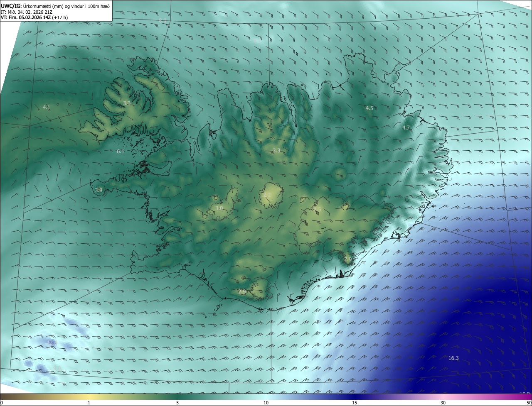The width and height of the screenshot is (532, 406).
Task: Click the 3.3 value on the Westfjords peninsula
Action: click(x=127, y=103)
